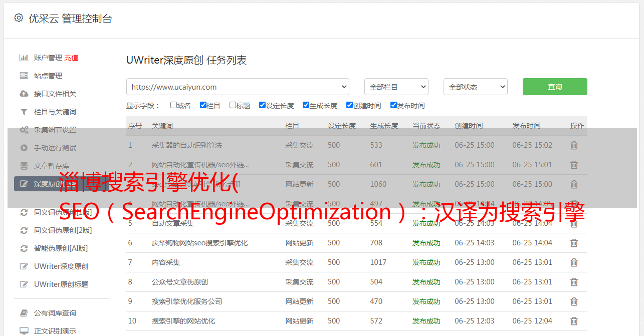Click the gear icon beside 优采云 管理控制台
The width and height of the screenshot is (644, 336).
[19, 18]
